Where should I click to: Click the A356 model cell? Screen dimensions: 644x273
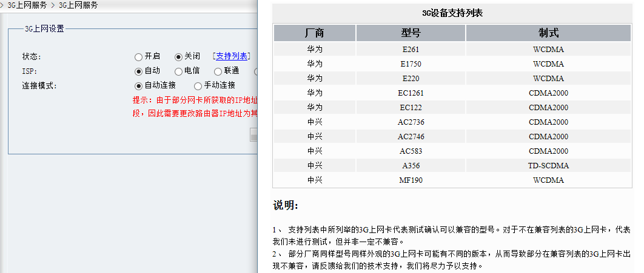point(411,165)
